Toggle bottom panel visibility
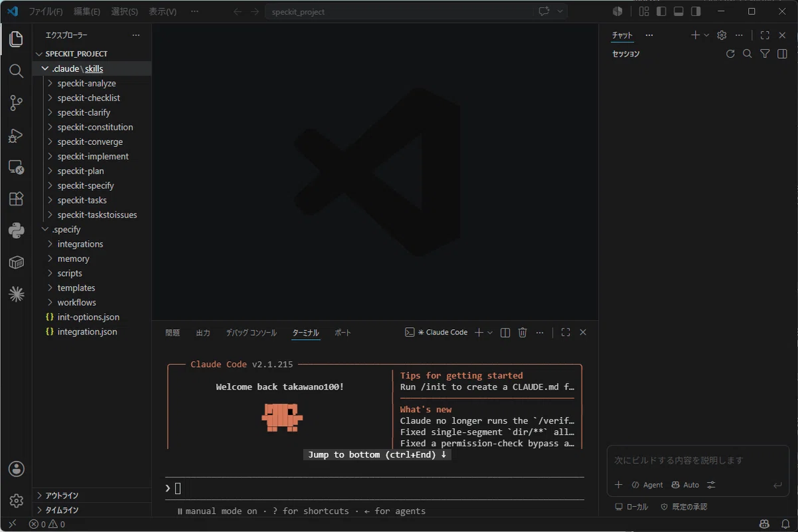 (x=678, y=11)
